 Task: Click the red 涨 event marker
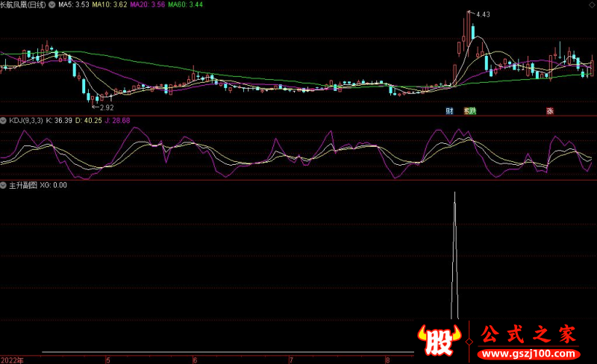coord(550,111)
